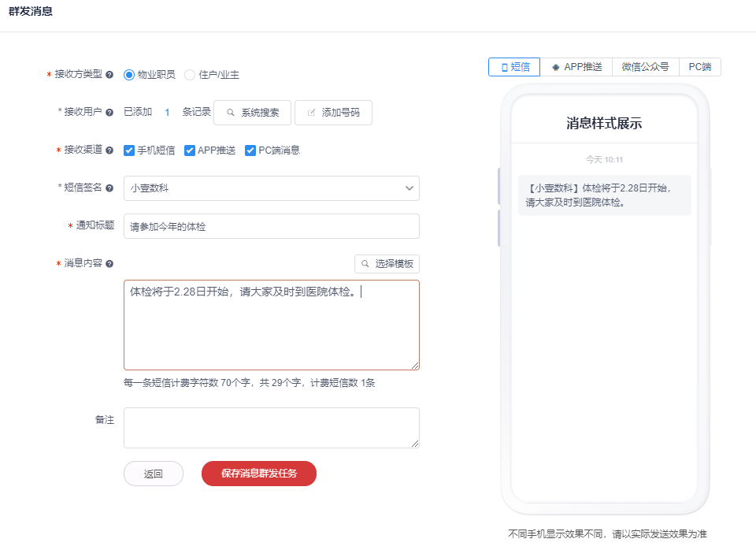
Task: Switch preview to 微信公众号 tab
Action: click(646, 67)
